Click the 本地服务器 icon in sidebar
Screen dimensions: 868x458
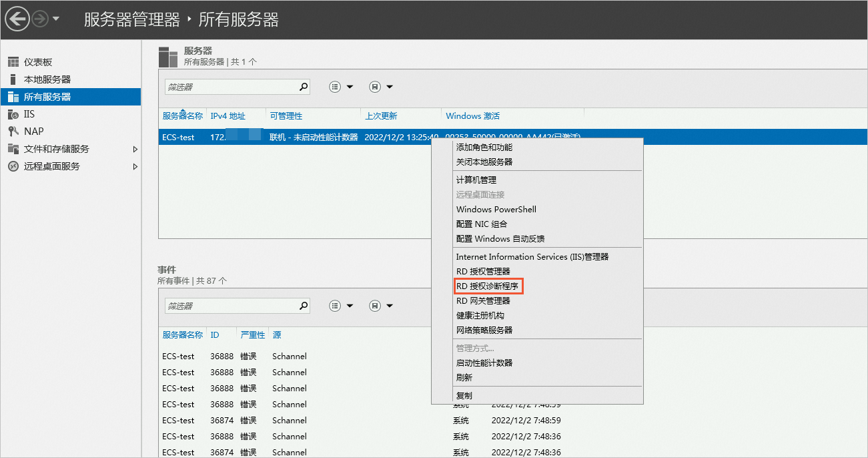pyautogui.click(x=13, y=79)
